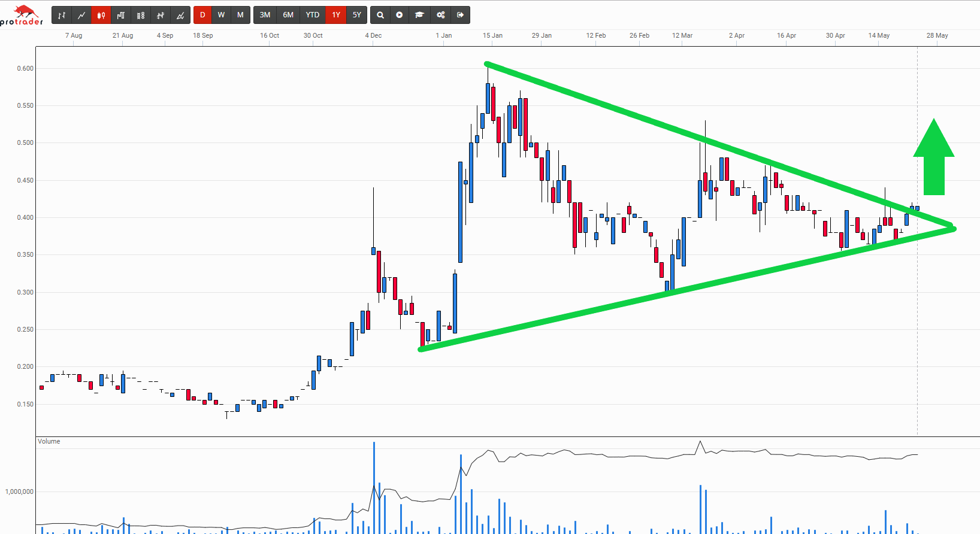Set interval to Monthly (M)
The image size is (980, 534).
pos(240,15)
